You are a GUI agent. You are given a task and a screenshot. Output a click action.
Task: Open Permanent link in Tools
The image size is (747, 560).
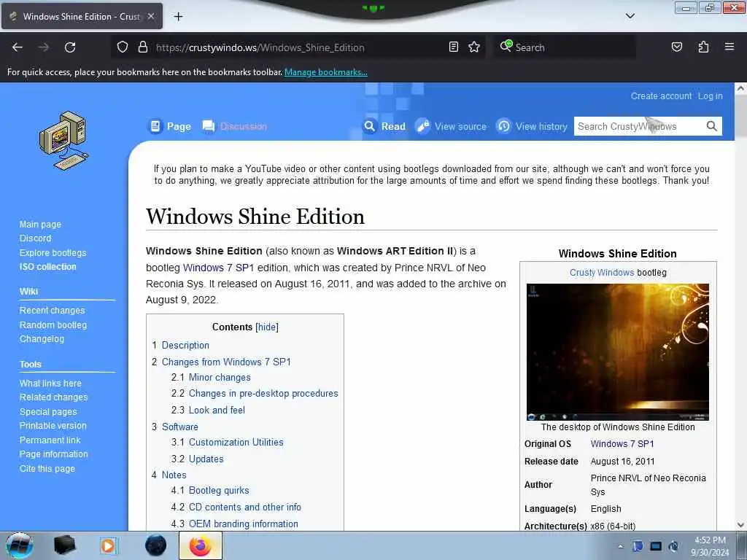click(50, 440)
